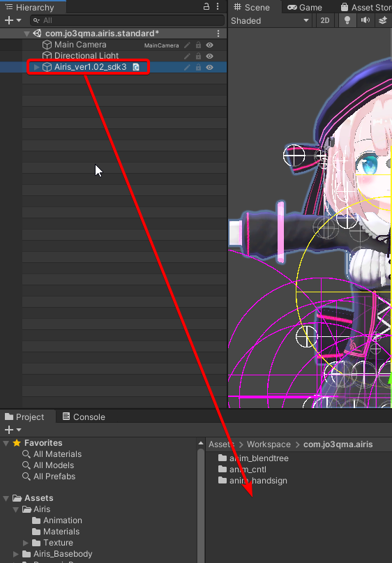Toggle 2D scene view mode
The width and height of the screenshot is (392, 563).
click(325, 21)
